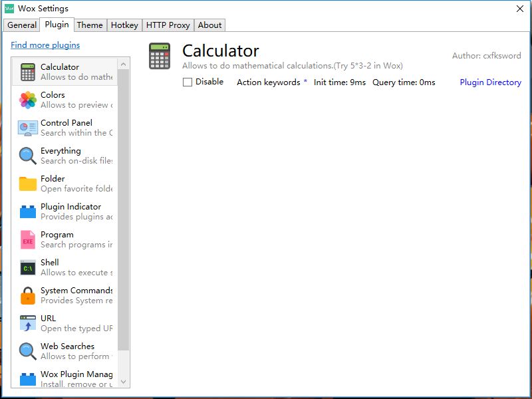Click the Colors plugin flower icon
532x399 pixels.
coord(28,100)
